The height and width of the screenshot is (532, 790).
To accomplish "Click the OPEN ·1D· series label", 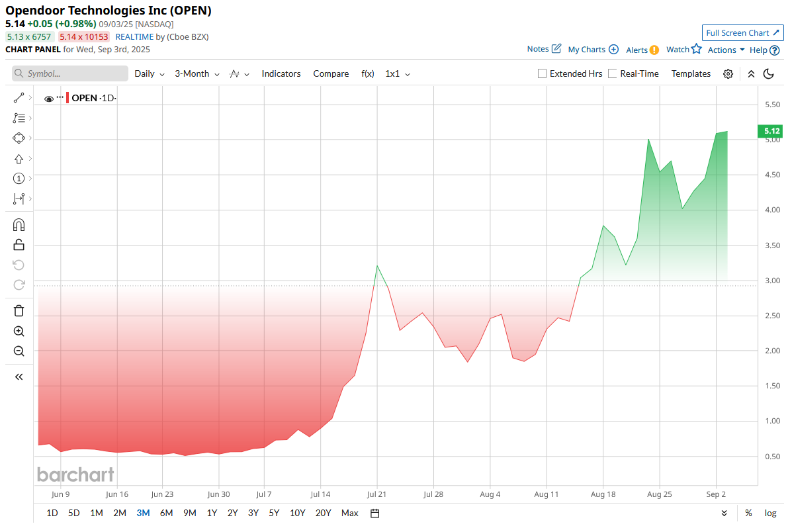I will pos(94,98).
